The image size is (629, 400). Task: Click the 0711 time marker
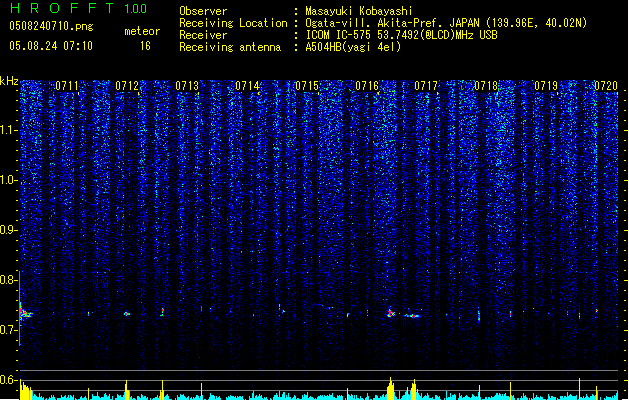tap(67, 86)
